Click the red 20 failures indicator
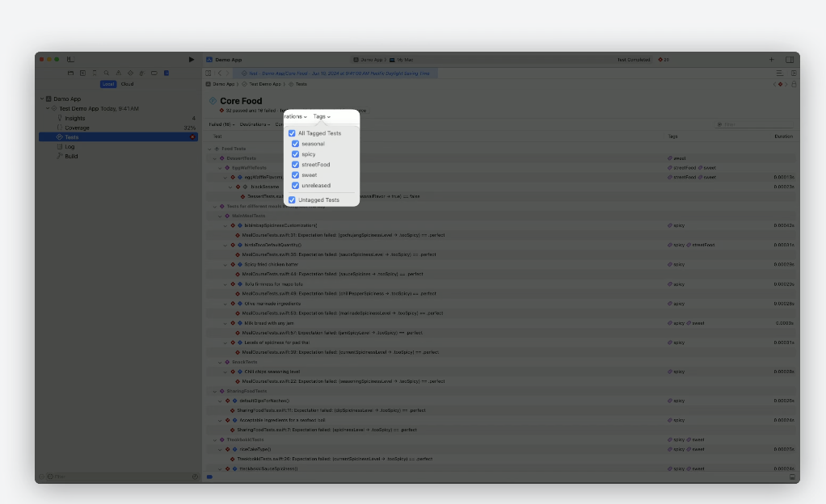This screenshot has width=826, height=504. (664, 60)
